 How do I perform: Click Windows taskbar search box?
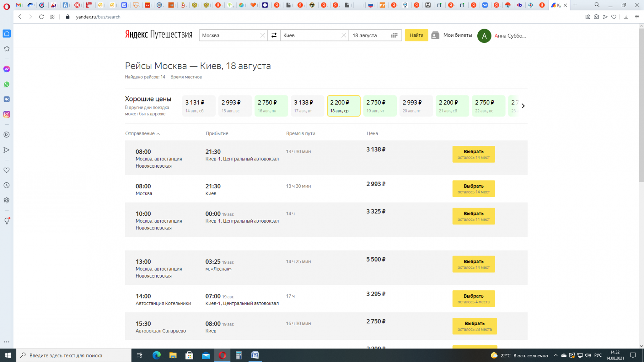(74, 355)
